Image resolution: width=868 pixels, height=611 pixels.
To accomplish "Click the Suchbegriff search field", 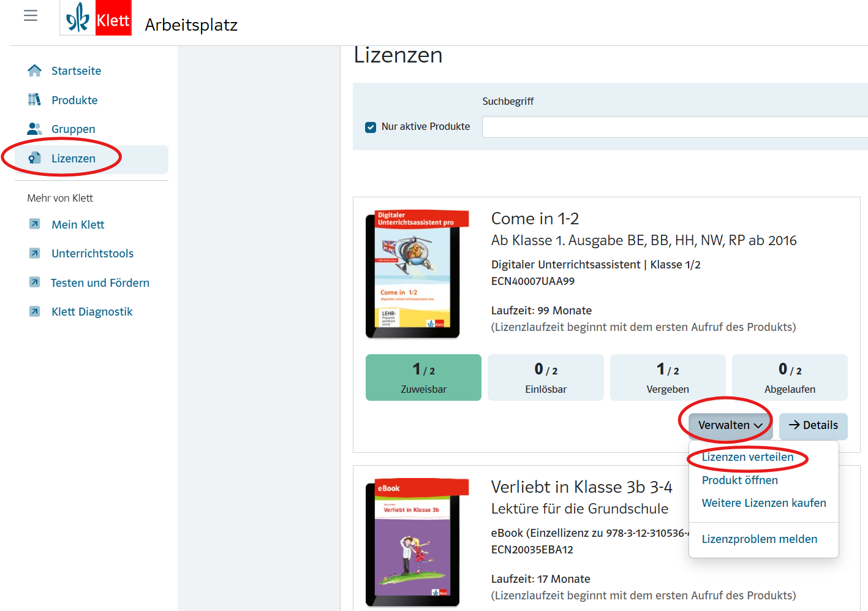I will click(x=674, y=127).
